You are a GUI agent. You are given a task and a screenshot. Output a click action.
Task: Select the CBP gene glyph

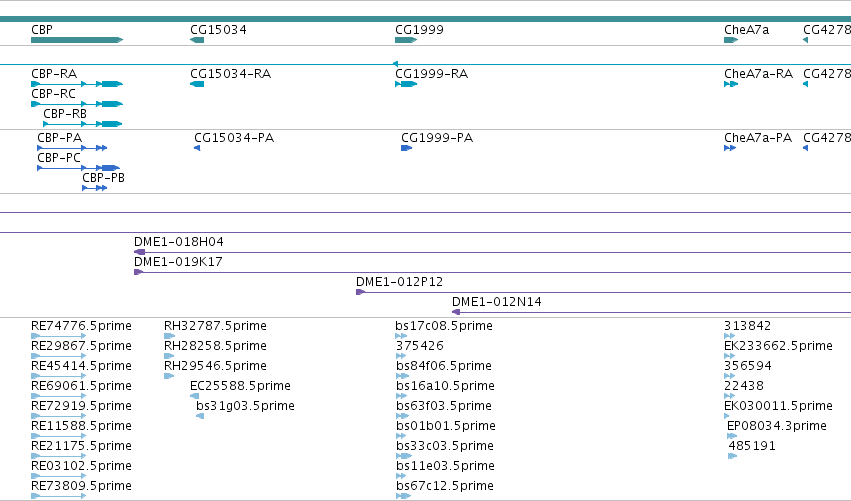pyautogui.click(x=77, y=40)
